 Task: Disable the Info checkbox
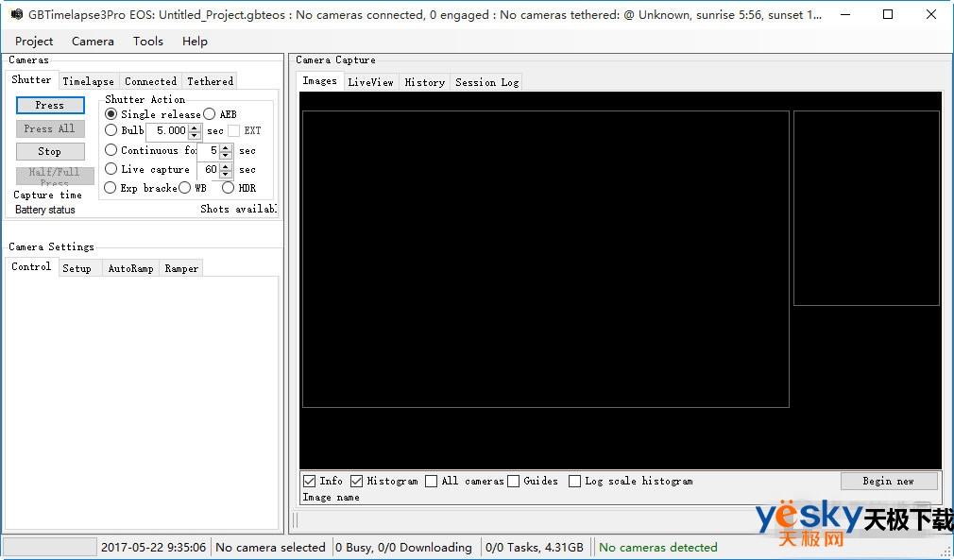tap(310, 482)
